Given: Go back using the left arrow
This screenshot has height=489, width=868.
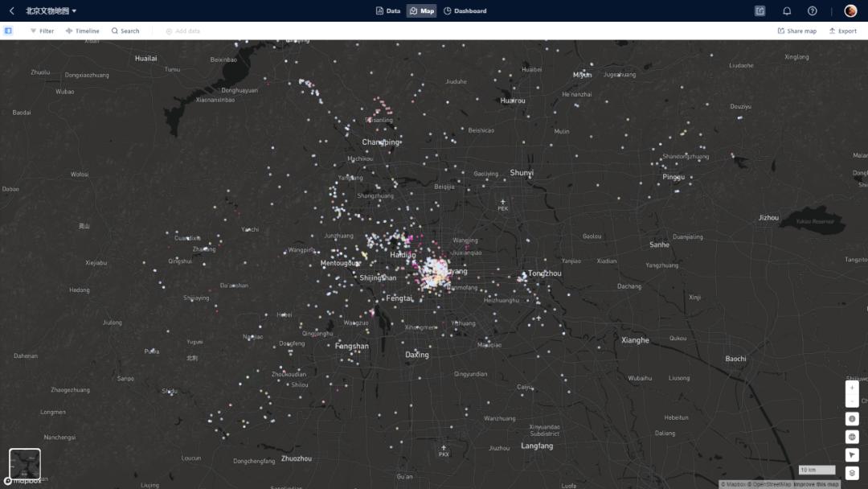Looking at the screenshot, I should point(11,10).
